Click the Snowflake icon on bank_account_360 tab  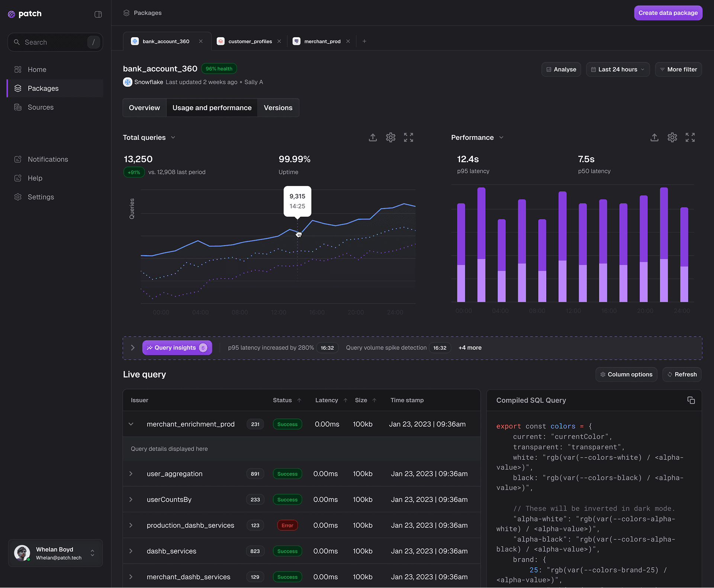[135, 41]
